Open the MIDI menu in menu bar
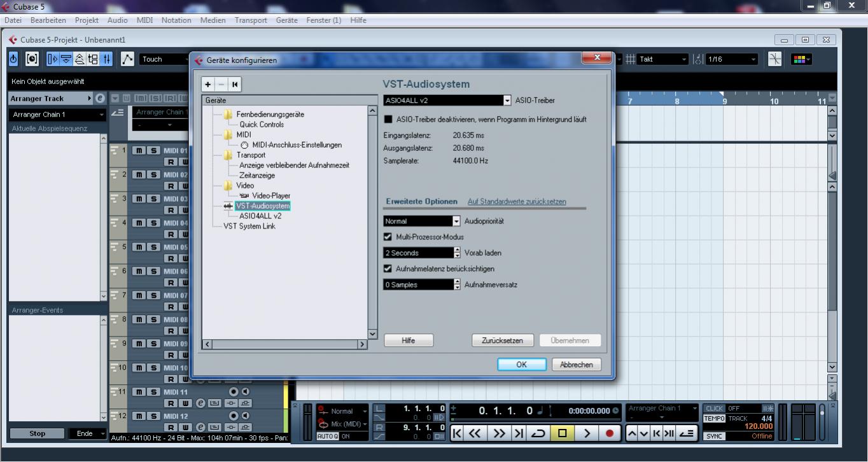Screen dimensions: 868x462 coord(144,20)
